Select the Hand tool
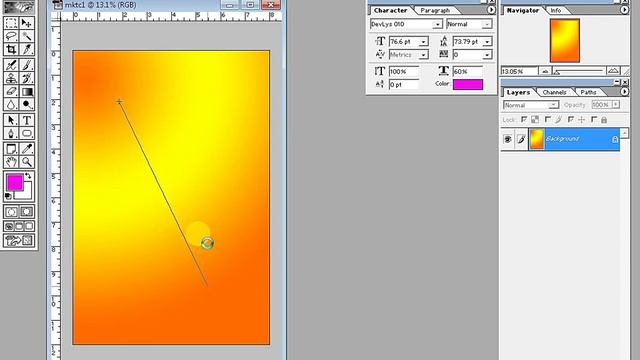 [11, 162]
